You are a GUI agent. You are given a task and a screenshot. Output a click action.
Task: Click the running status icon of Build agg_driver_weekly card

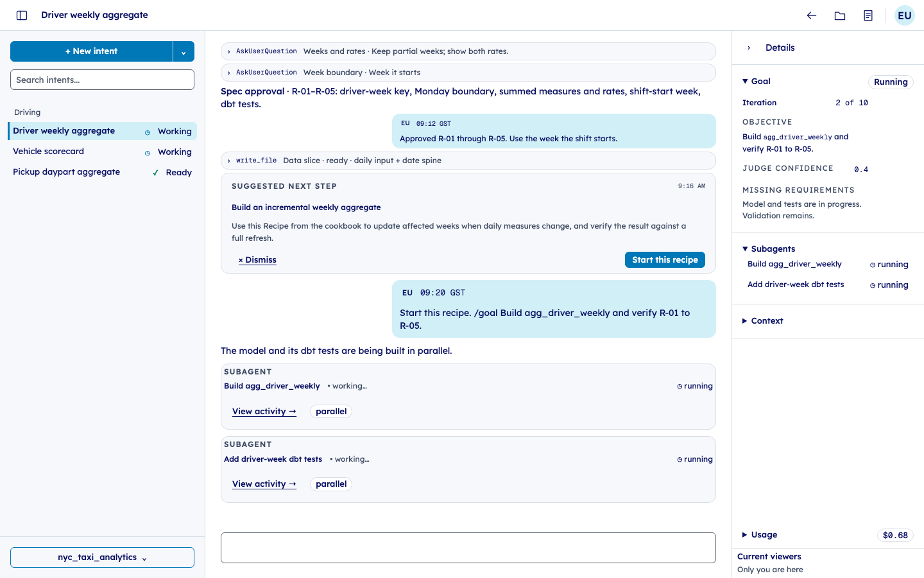680,387
